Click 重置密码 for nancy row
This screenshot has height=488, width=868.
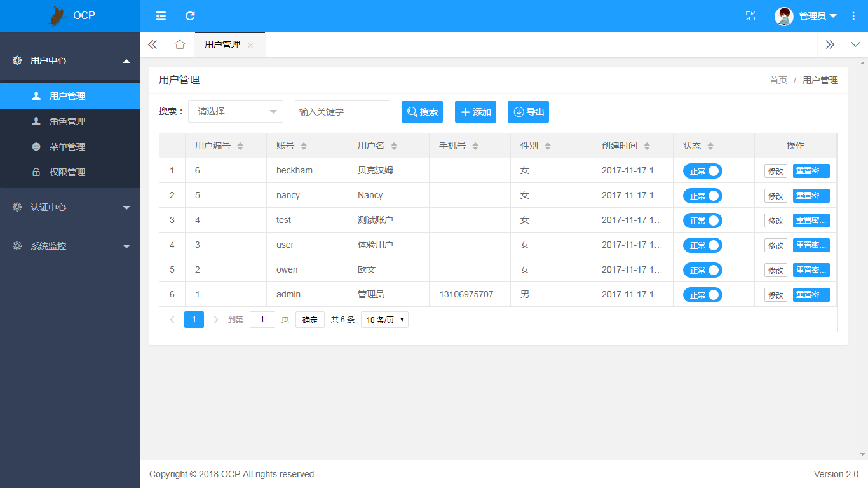[x=811, y=196]
